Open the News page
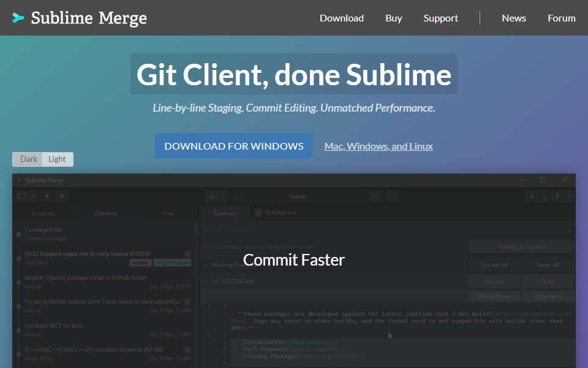 point(514,18)
